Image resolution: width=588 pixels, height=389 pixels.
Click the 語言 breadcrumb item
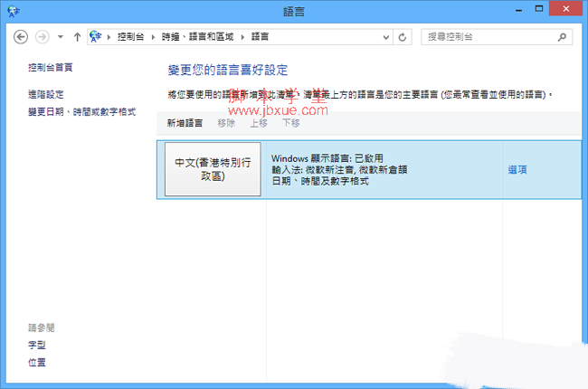260,37
